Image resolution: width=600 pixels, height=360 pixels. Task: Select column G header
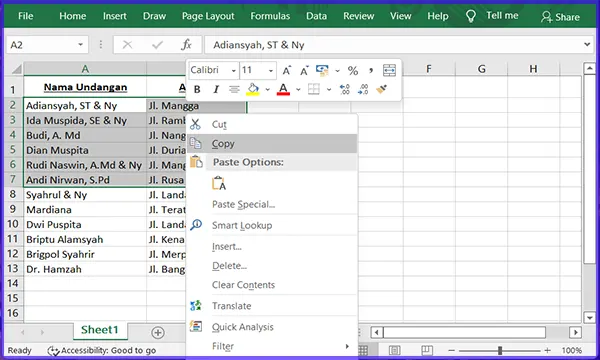click(x=481, y=69)
